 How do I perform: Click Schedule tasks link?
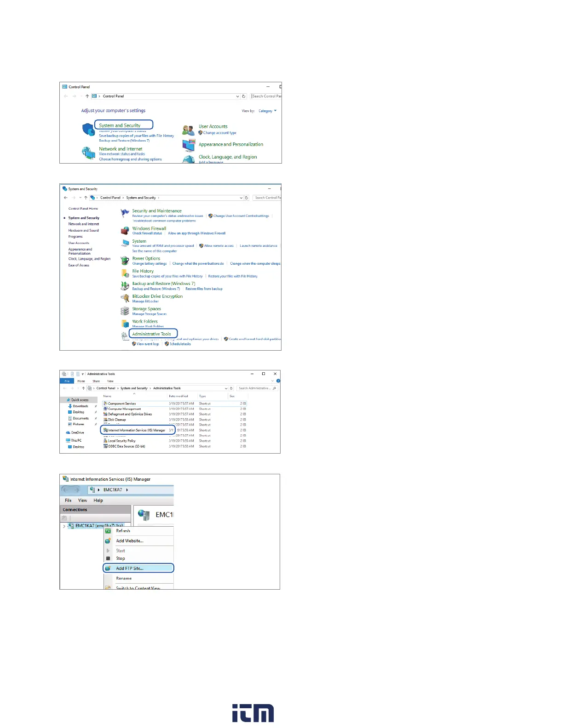[180, 344]
